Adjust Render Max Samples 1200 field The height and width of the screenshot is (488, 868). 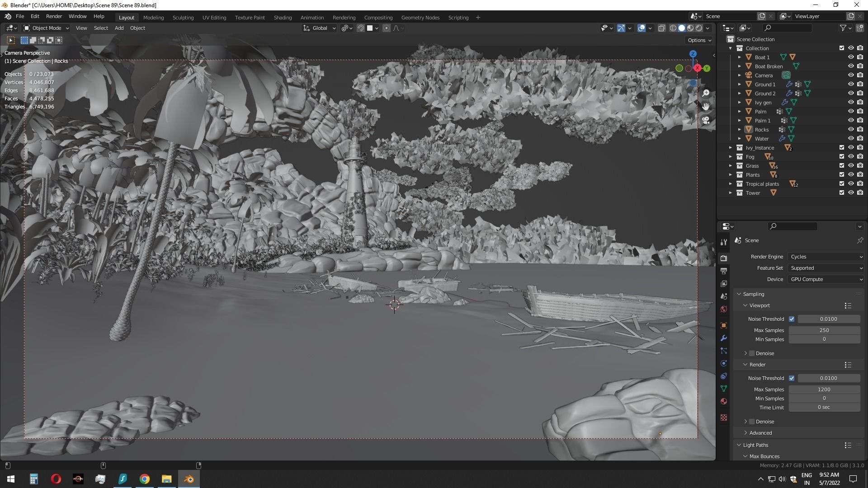point(824,389)
